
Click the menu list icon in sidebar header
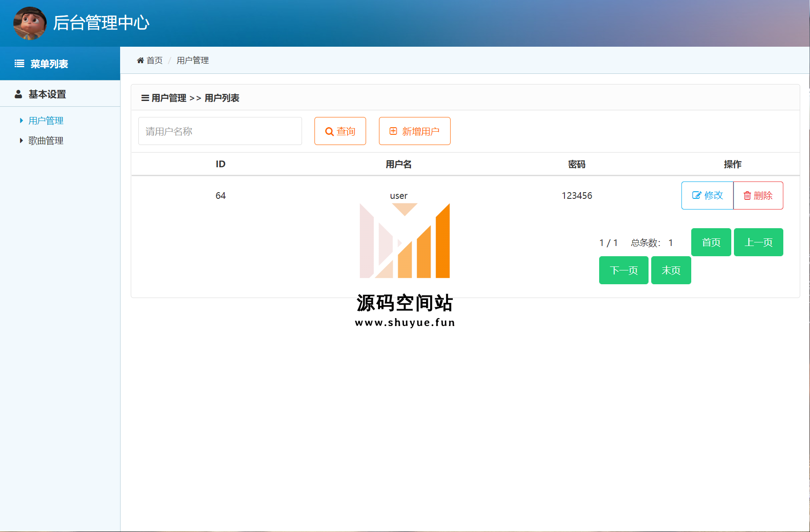click(20, 64)
